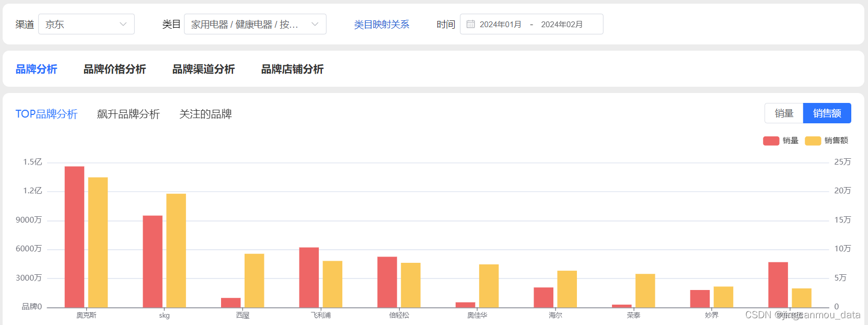Switch to the 品牌分析 tab
Screen dimensions: 868x325
[x=37, y=69]
